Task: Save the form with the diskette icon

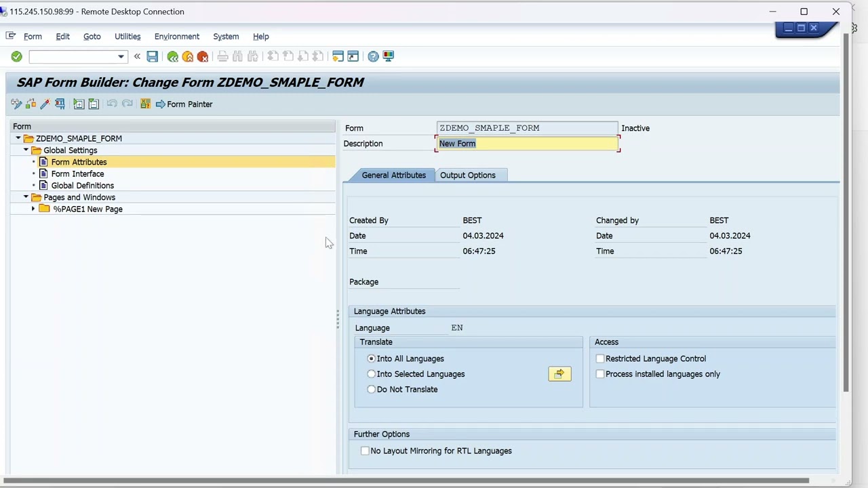Action: 152,57
